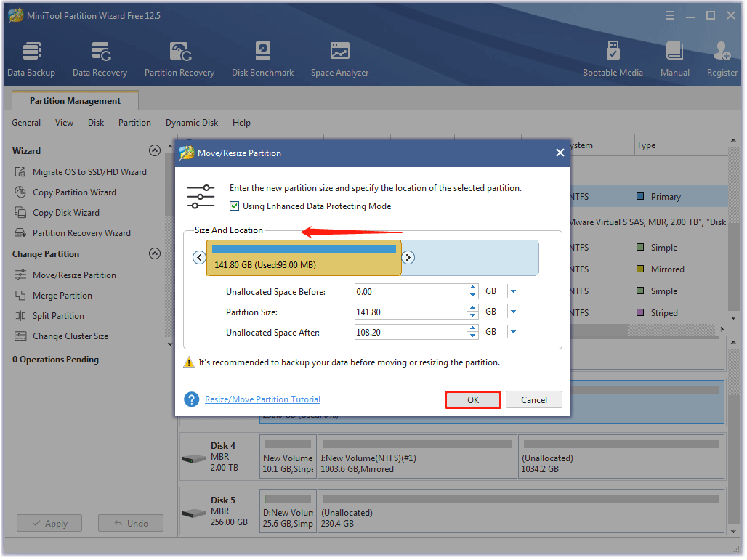Image resolution: width=747 pixels, height=560 pixels.
Task: Click Merge Partition icon
Action: coord(20,295)
